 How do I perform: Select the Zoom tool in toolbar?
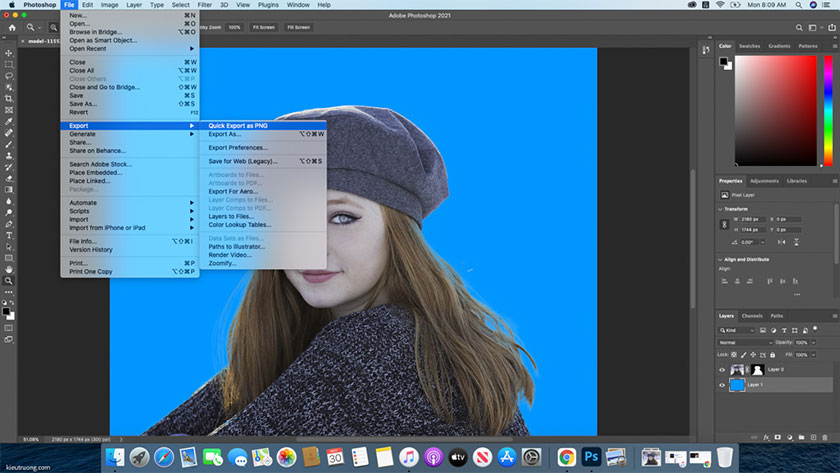[x=9, y=281]
